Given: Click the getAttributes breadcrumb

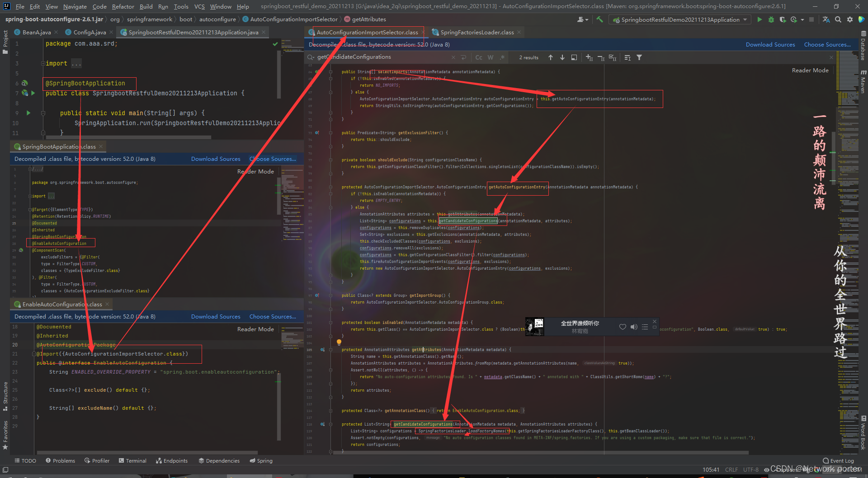Looking at the screenshot, I should (365, 19).
